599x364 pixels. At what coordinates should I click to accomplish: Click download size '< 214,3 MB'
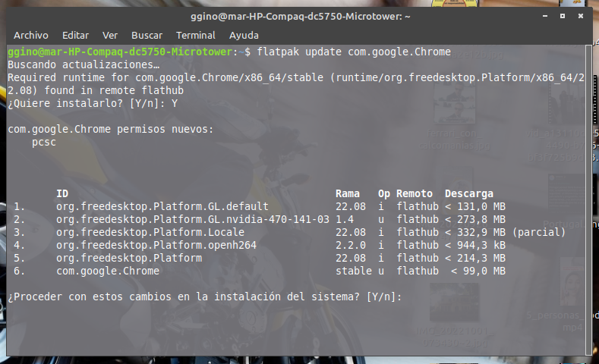click(x=475, y=259)
